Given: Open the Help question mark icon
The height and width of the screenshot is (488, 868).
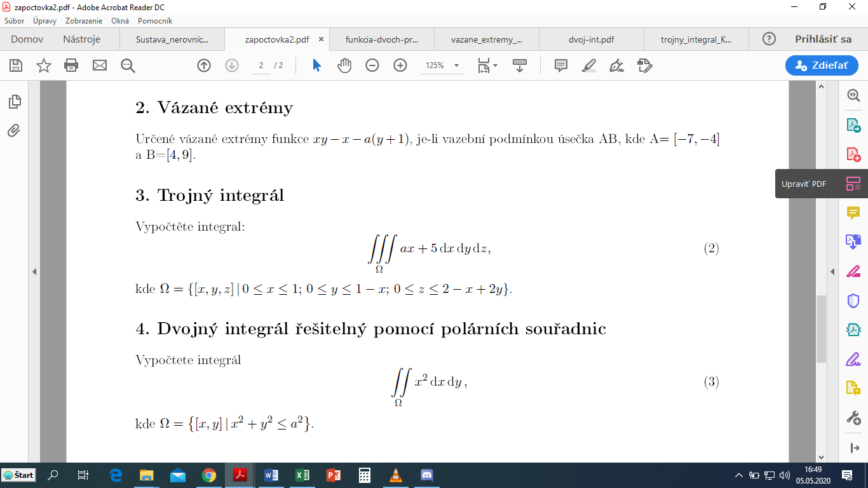Looking at the screenshot, I should click(x=769, y=39).
